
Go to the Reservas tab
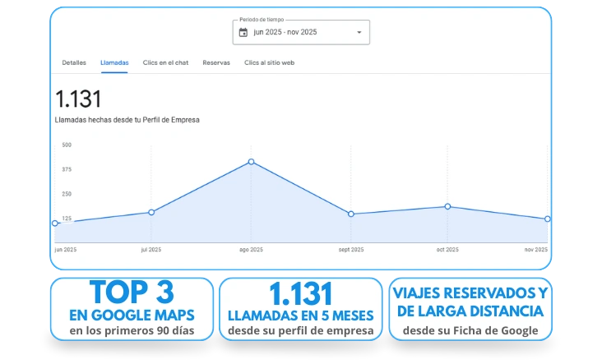pyautogui.click(x=216, y=62)
